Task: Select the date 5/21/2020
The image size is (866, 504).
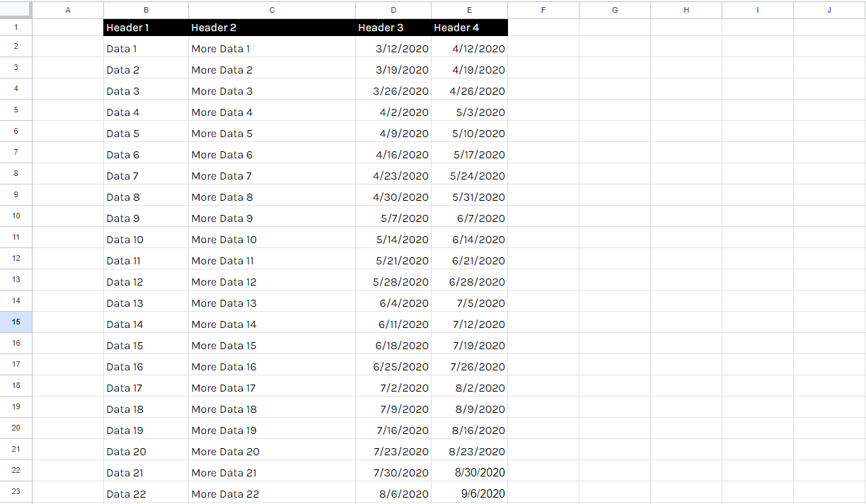Action: click(393, 259)
